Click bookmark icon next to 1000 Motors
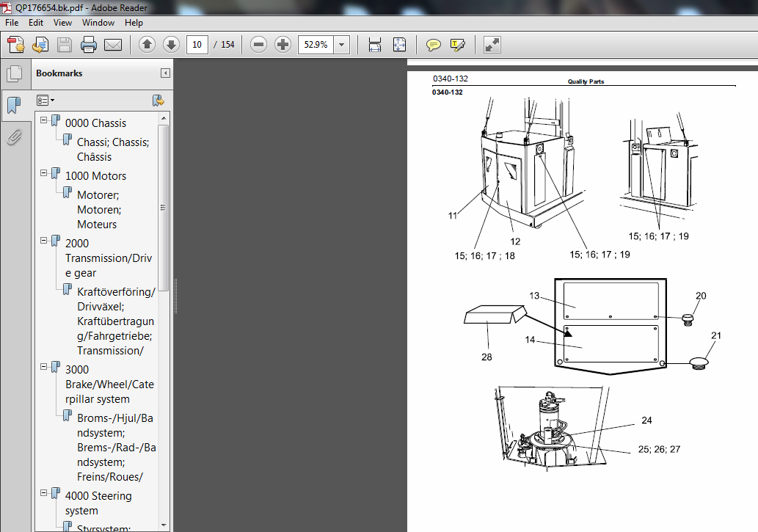 [56, 174]
